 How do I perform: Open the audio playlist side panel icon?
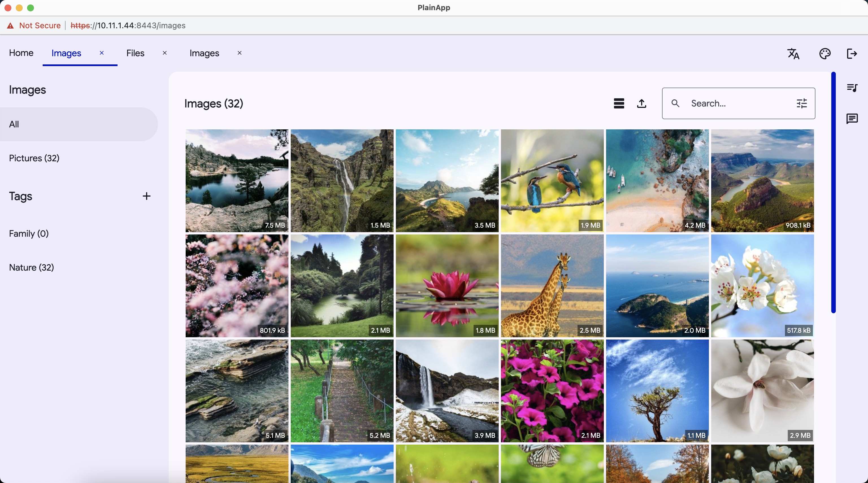pos(852,88)
